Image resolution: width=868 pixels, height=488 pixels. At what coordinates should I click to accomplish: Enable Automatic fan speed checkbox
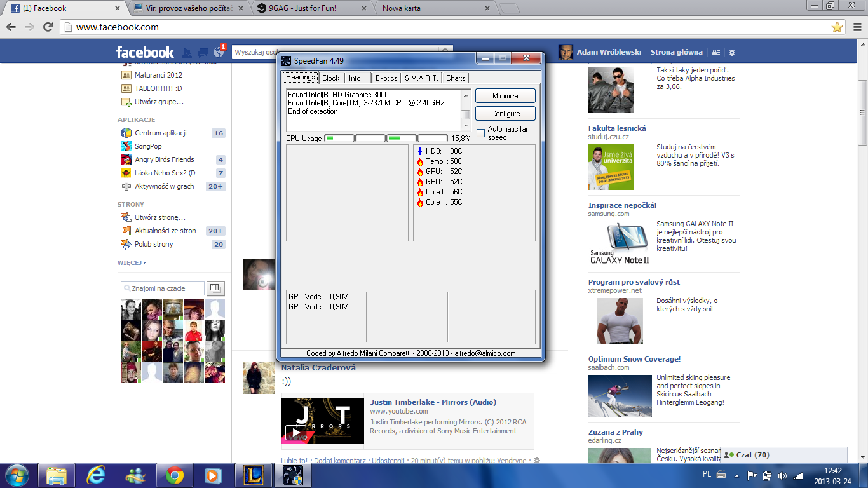click(x=481, y=133)
